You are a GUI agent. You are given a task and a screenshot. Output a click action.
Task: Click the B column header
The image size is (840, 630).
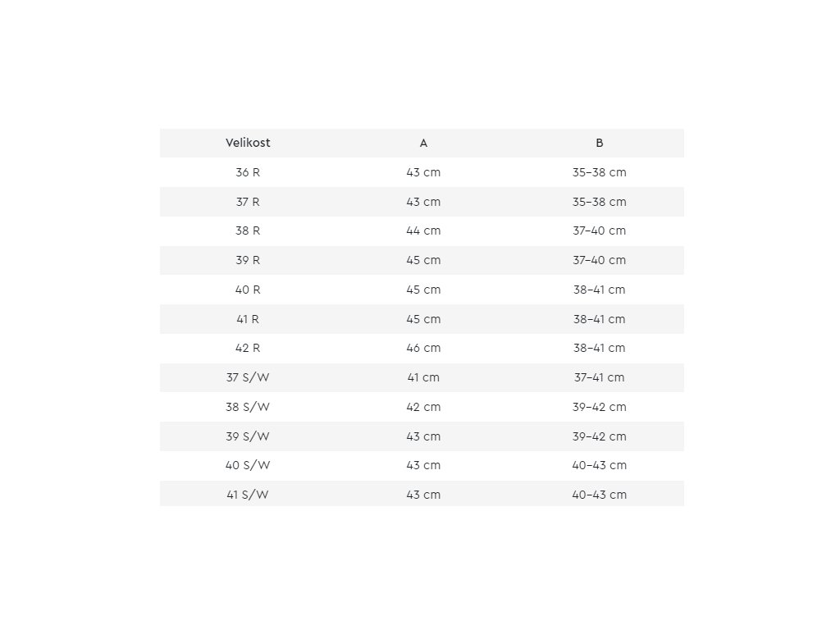pos(600,143)
